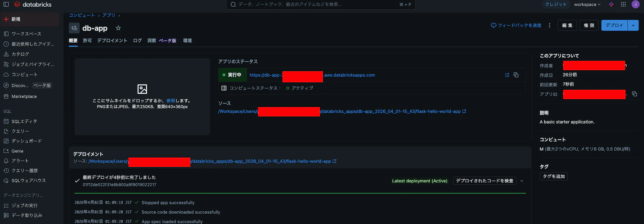Click the 新規 button
Viewport: 644px width, 224px height.
tap(30, 19)
